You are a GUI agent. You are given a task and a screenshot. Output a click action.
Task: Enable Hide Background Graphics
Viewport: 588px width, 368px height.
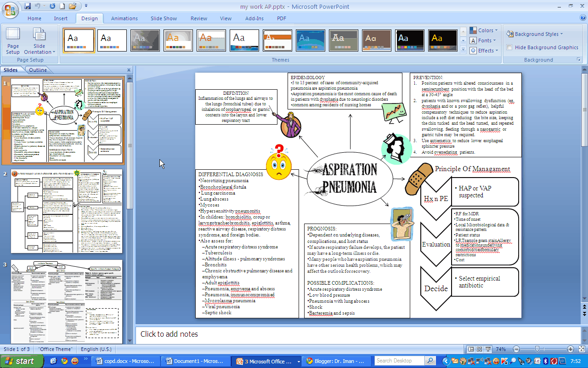509,47
